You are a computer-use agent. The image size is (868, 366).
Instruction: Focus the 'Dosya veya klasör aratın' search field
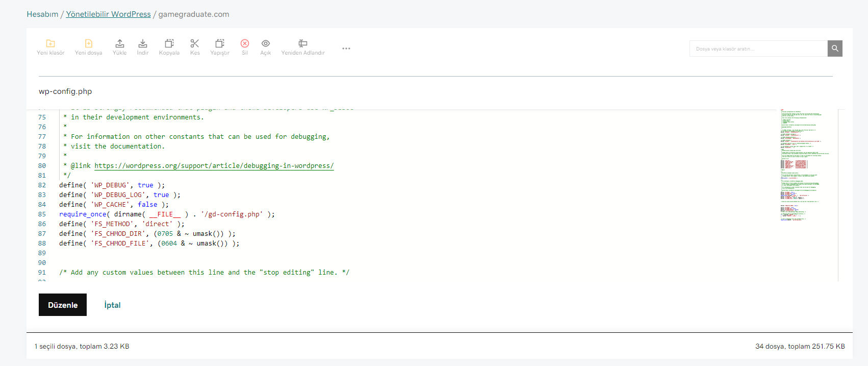(x=758, y=48)
